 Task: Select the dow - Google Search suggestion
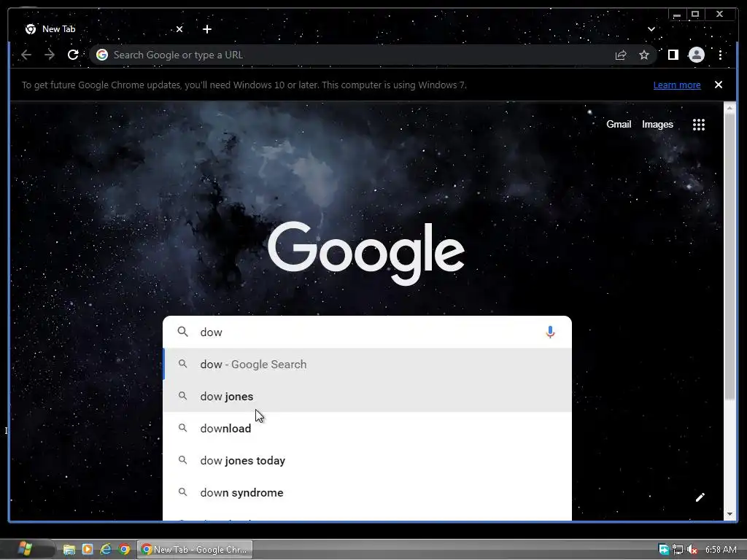click(x=368, y=365)
